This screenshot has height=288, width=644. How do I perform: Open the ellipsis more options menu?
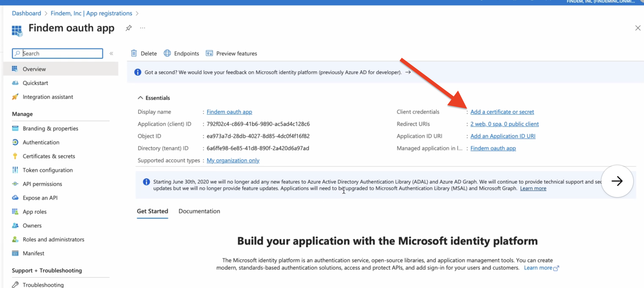click(143, 28)
